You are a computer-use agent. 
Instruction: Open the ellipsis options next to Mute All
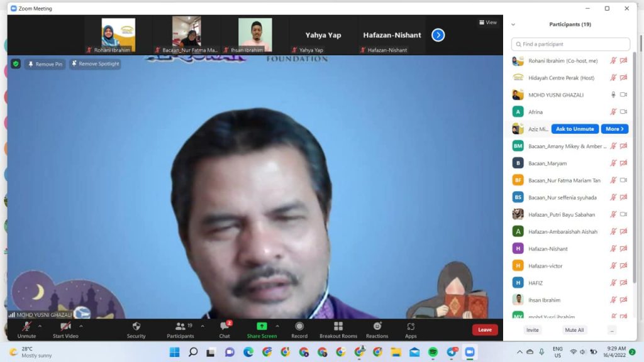tap(612, 330)
